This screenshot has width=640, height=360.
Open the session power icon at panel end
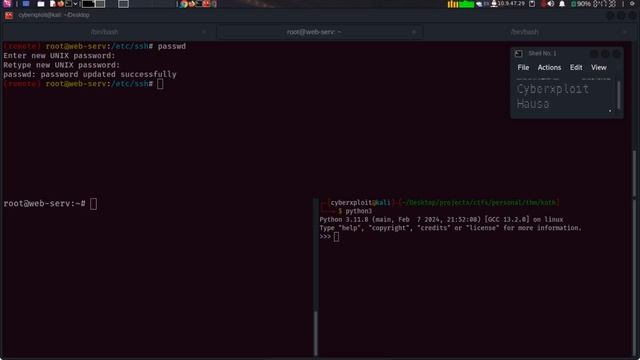pos(632,4)
